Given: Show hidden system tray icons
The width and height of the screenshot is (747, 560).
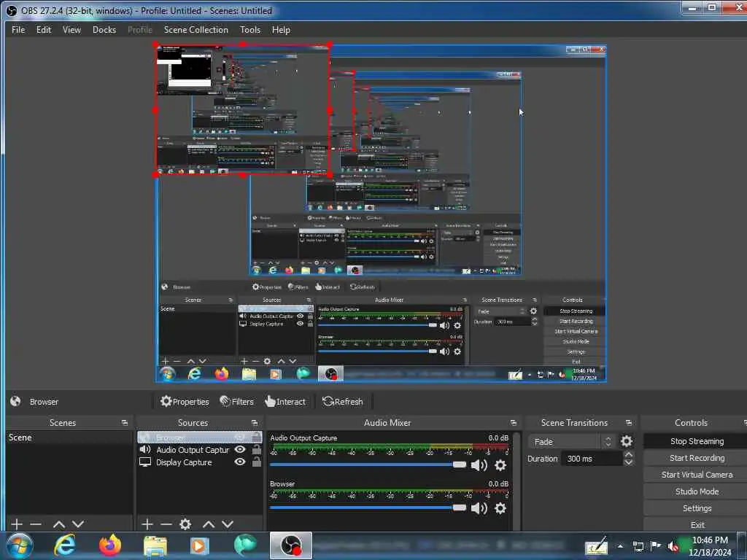Looking at the screenshot, I should tap(620, 546).
